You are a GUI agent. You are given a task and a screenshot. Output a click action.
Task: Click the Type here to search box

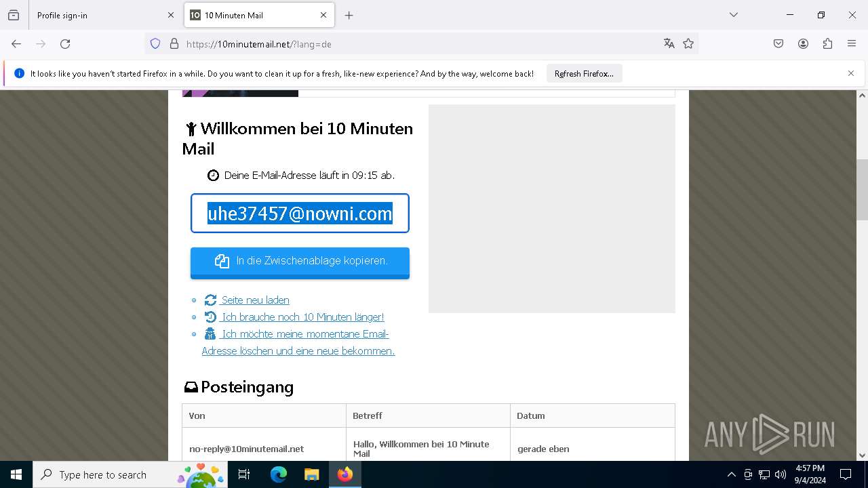[130, 474]
